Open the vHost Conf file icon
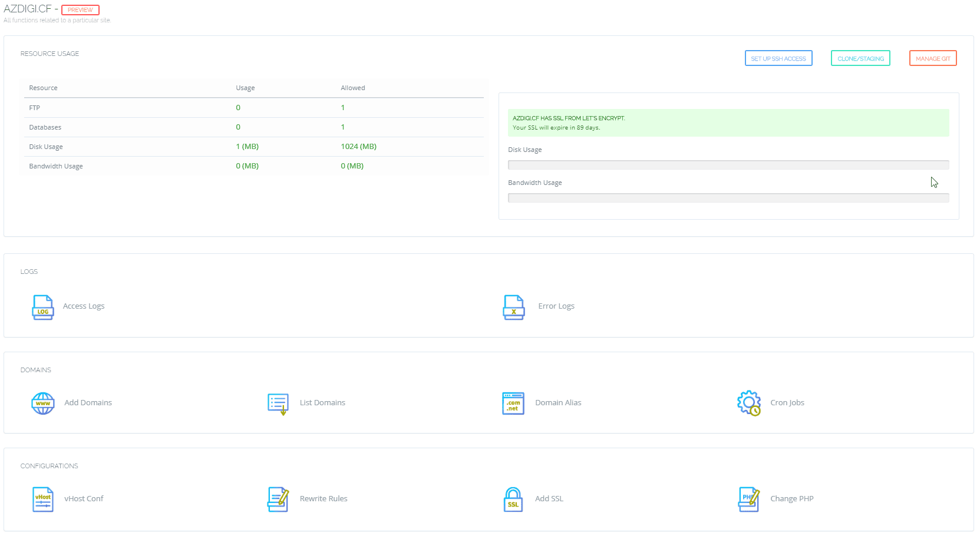The height and width of the screenshot is (536, 980). [x=43, y=499]
